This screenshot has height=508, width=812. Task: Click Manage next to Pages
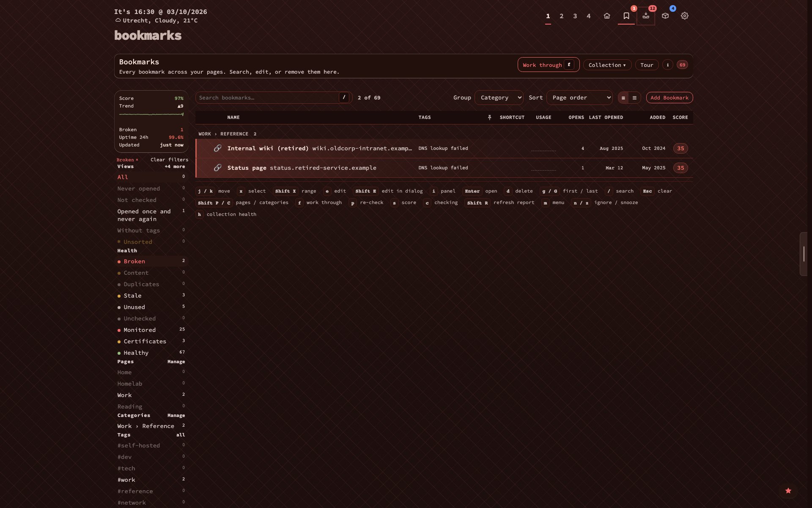(x=176, y=362)
